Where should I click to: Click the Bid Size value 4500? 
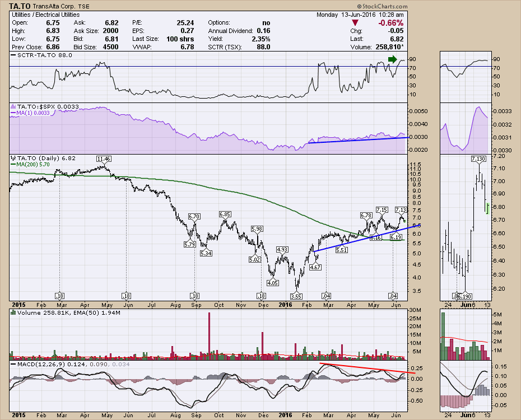[111, 47]
